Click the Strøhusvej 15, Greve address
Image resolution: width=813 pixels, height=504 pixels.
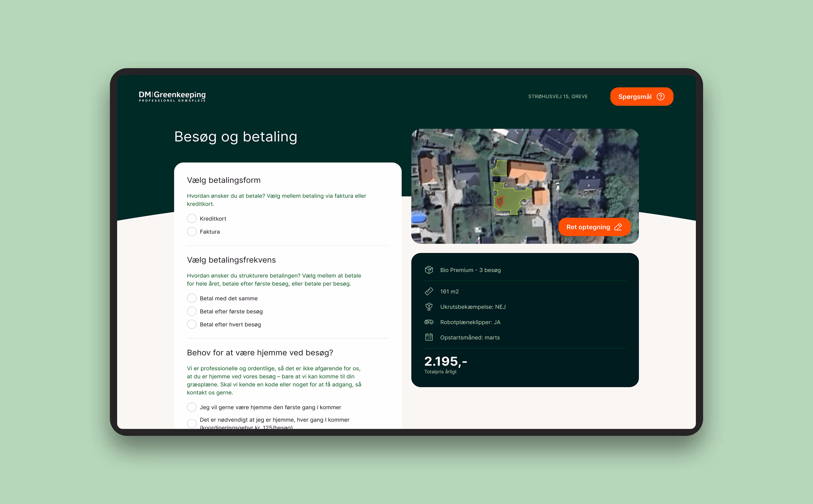[558, 97]
